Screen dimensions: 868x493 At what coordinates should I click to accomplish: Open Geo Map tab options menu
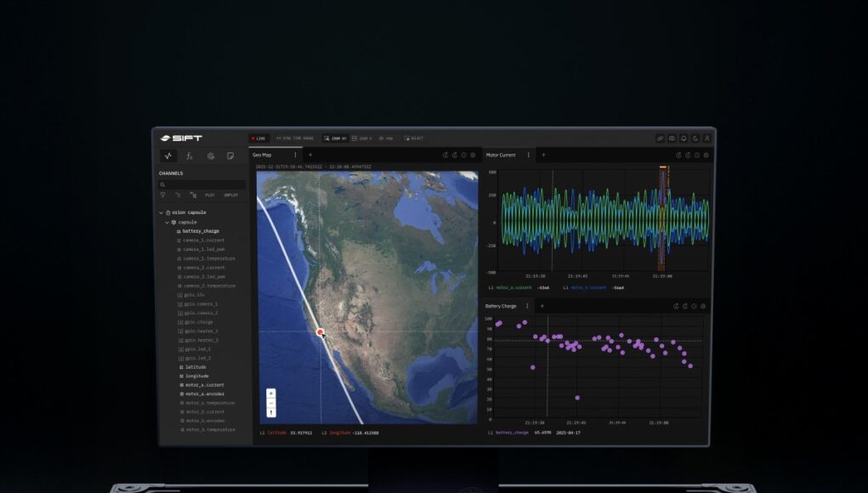point(295,156)
